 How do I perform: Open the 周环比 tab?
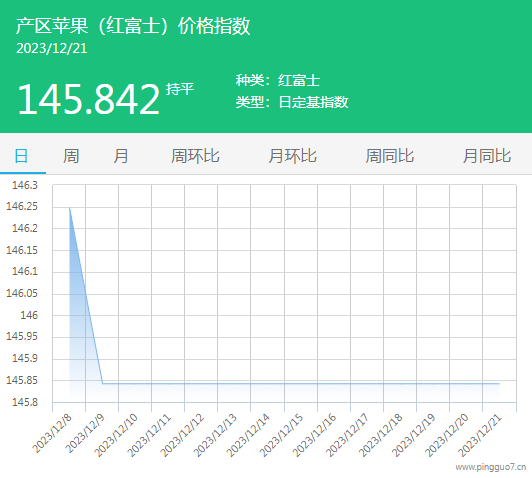pyautogui.click(x=195, y=156)
